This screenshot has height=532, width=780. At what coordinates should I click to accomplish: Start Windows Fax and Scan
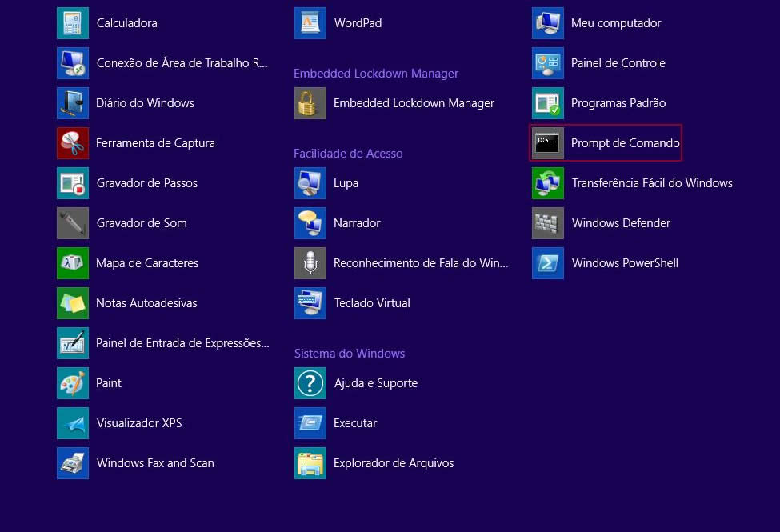pyautogui.click(x=154, y=463)
